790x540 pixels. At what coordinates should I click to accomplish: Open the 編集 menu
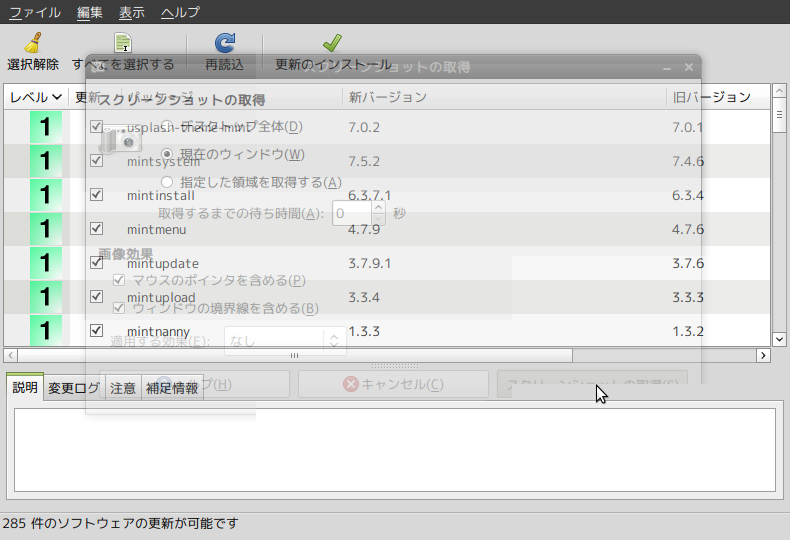[x=90, y=12]
